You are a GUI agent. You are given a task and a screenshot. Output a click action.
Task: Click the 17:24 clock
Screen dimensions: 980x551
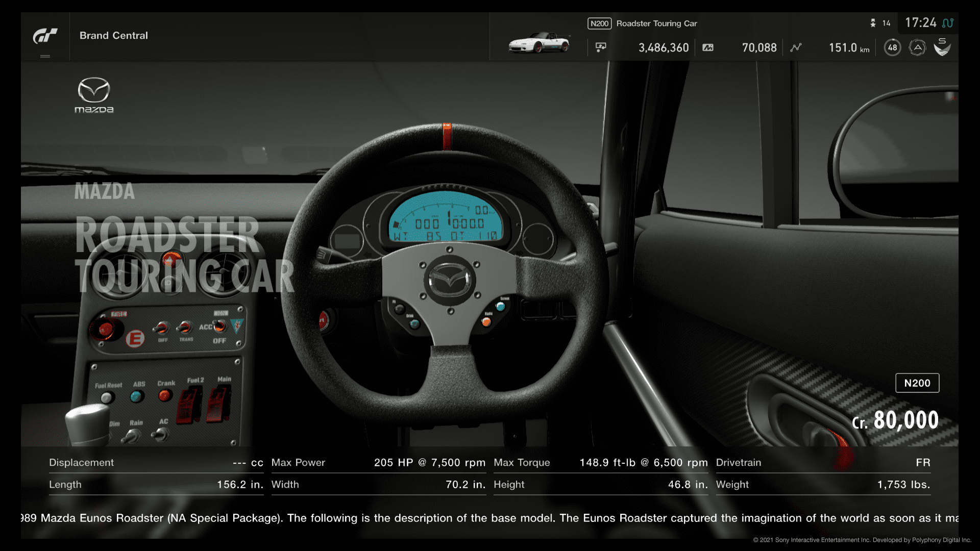[920, 23]
